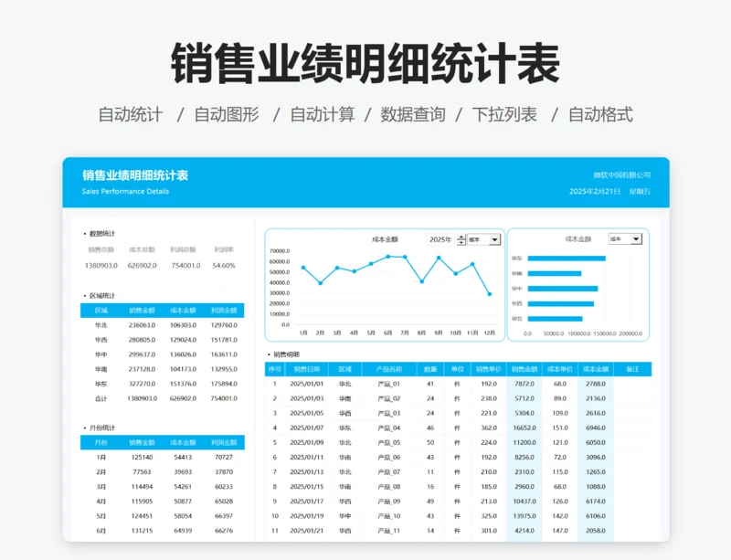731x560 pixels.
Task: Select the 280805.0 sales cell for 华西
Action: click(143, 340)
